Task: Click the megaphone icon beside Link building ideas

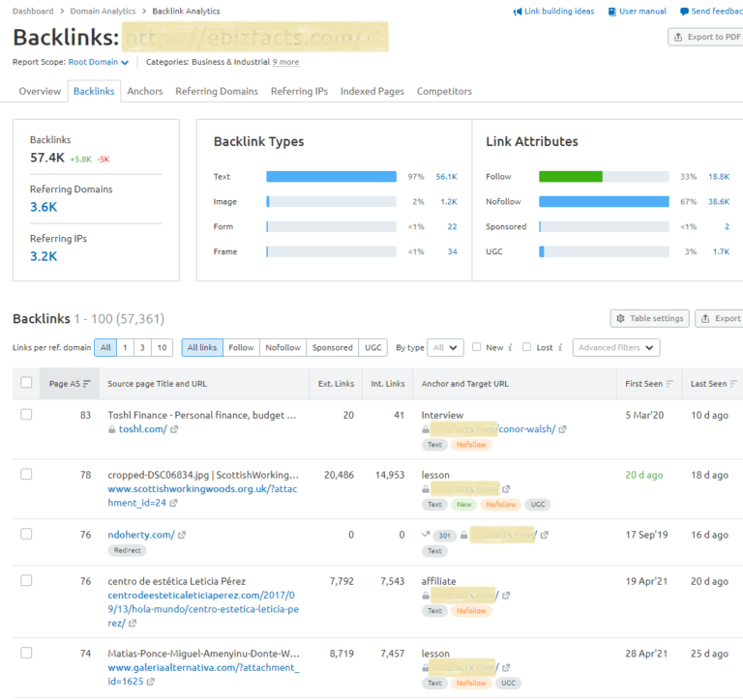Action: click(x=517, y=12)
